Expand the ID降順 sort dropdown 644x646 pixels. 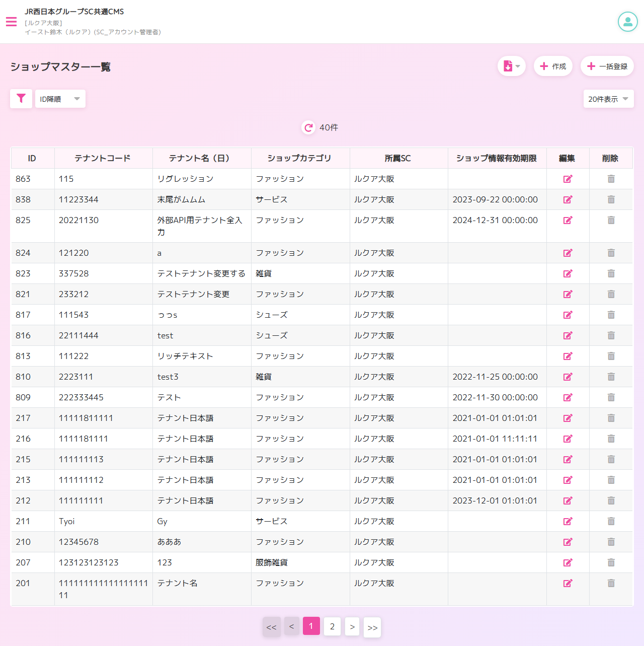(x=60, y=99)
